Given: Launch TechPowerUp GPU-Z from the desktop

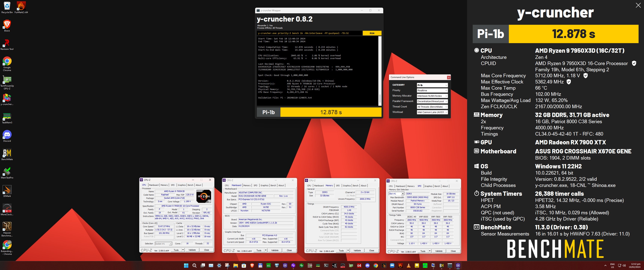Looking at the screenshot, I should (7, 82).
